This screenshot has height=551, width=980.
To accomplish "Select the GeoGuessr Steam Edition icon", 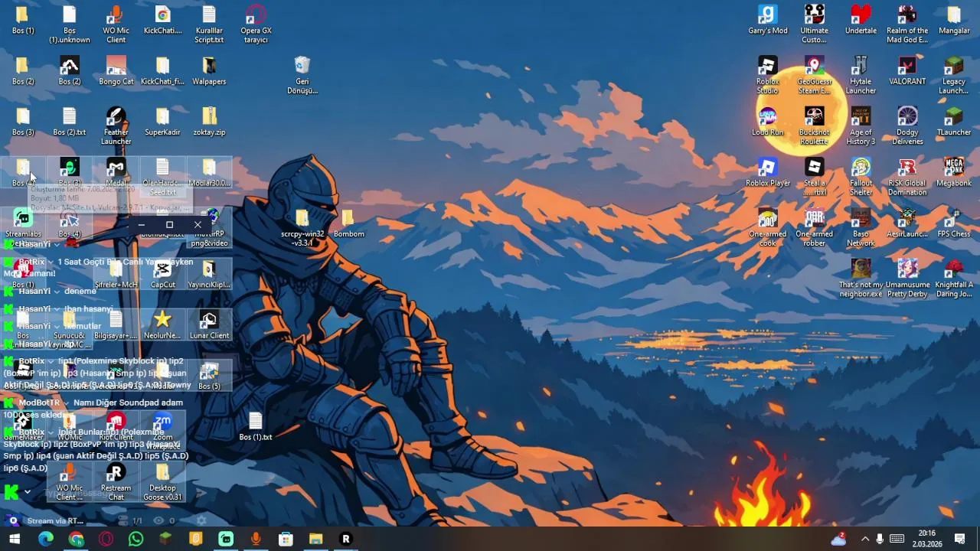I will click(x=814, y=75).
